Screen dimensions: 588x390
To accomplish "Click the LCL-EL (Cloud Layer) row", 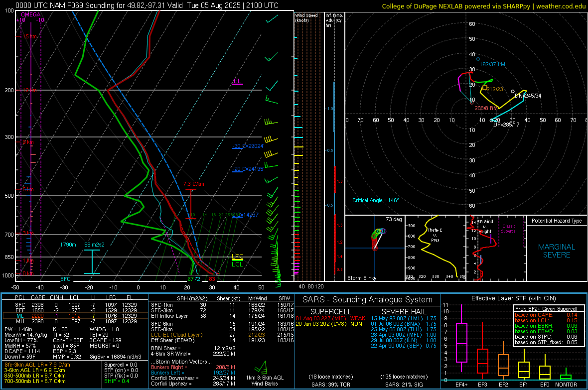I will click(x=222, y=335).
